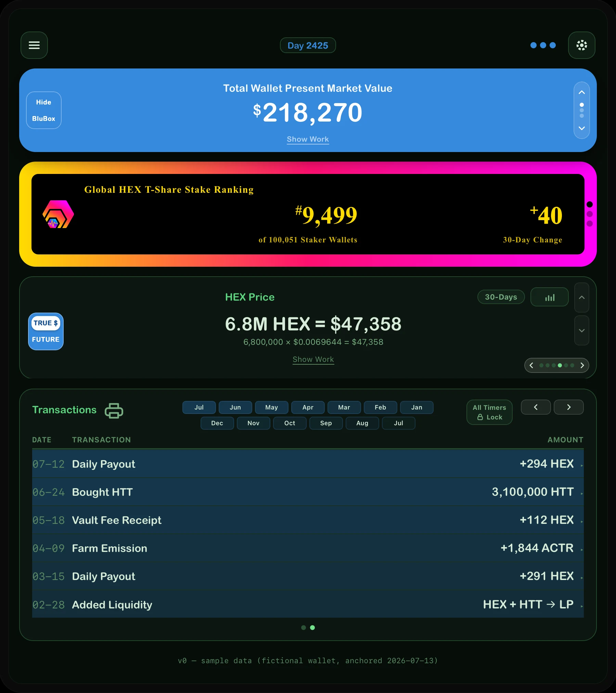Go to previous transactions page arrow
This screenshot has width=616, height=693.
coord(536,407)
